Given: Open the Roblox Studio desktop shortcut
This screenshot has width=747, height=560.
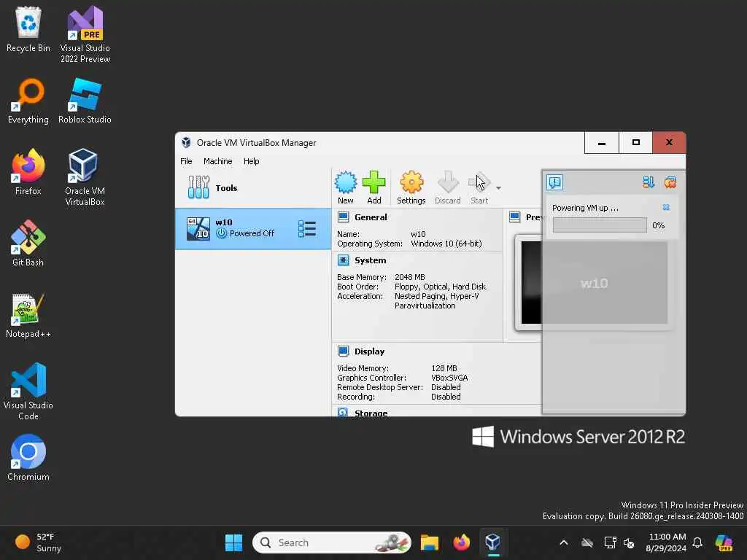Looking at the screenshot, I should pos(85,101).
